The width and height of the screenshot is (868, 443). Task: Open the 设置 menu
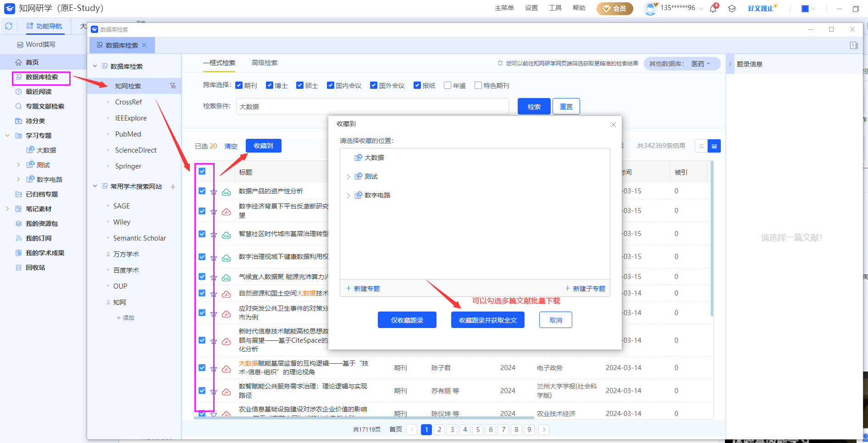click(x=531, y=8)
